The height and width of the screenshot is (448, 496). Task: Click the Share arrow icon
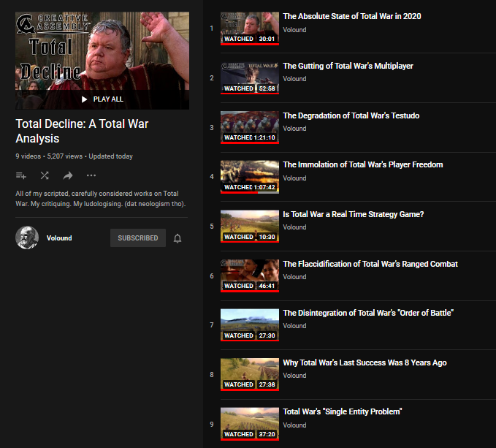(x=68, y=175)
